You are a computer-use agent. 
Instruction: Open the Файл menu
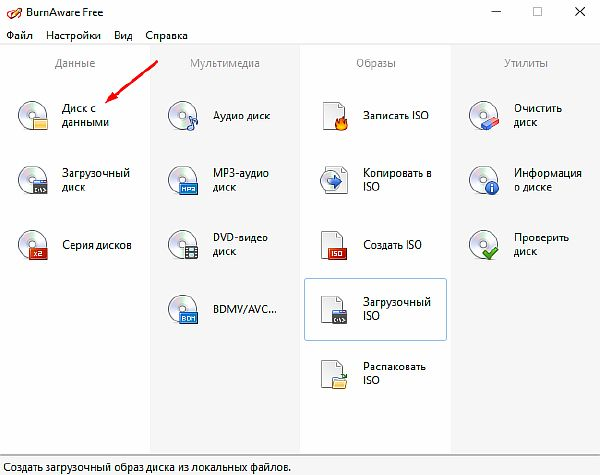tap(19, 36)
